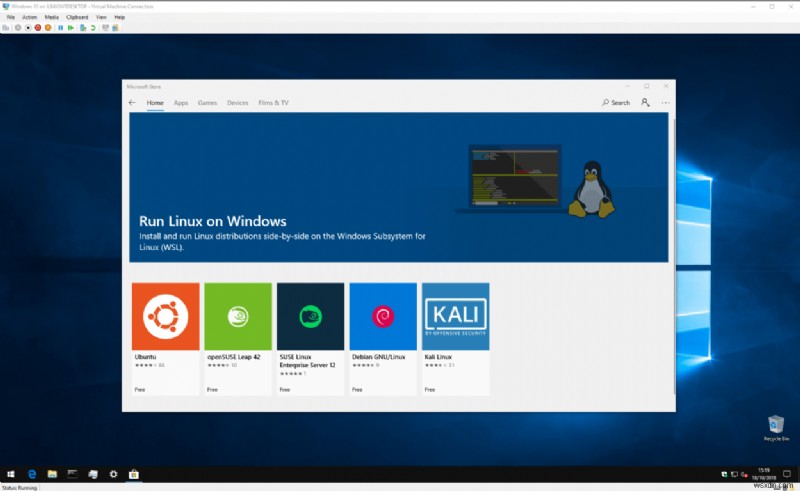Open the Kali Linux tile
800x491 pixels.
click(455, 339)
